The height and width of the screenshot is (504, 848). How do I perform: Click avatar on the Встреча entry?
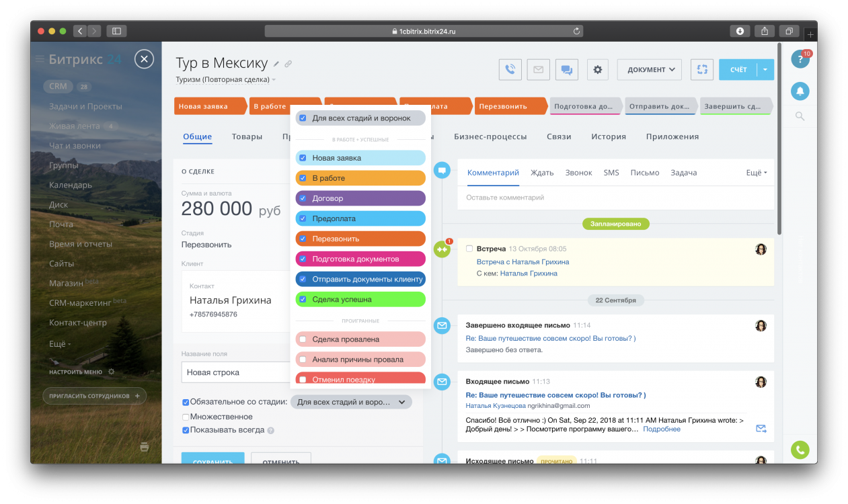(x=761, y=249)
